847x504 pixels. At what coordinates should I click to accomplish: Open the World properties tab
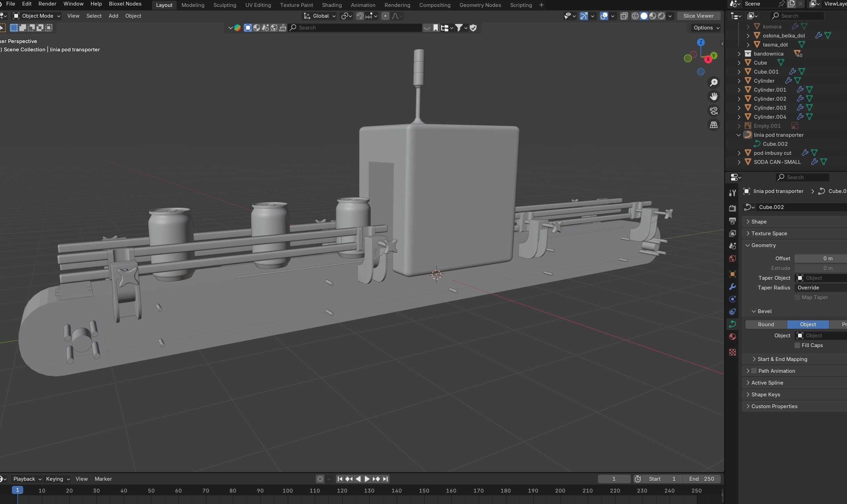(x=732, y=259)
